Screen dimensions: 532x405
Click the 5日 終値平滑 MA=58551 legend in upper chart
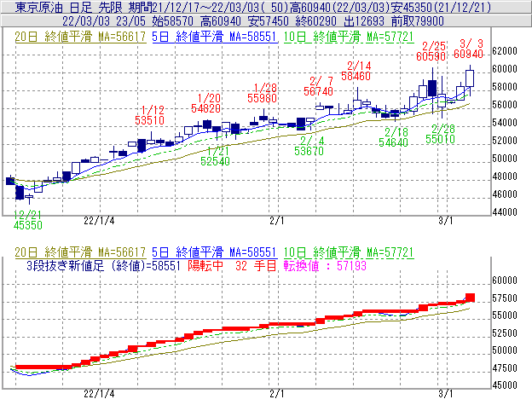coord(214,37)
